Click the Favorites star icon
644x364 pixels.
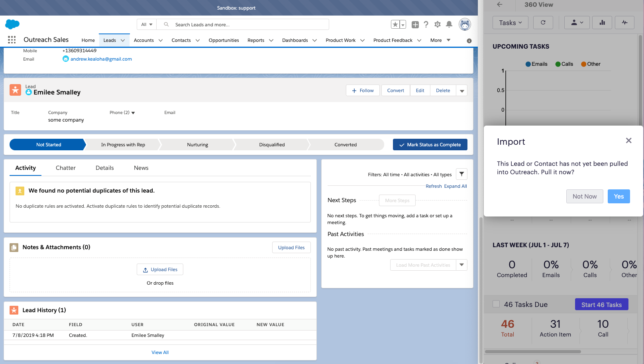pyautogui.click(x=395, y=25)
